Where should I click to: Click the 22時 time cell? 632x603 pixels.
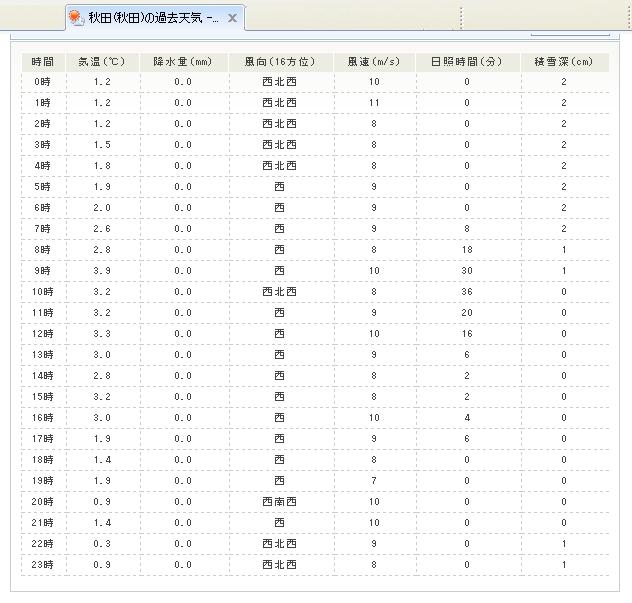pos(42,543)
